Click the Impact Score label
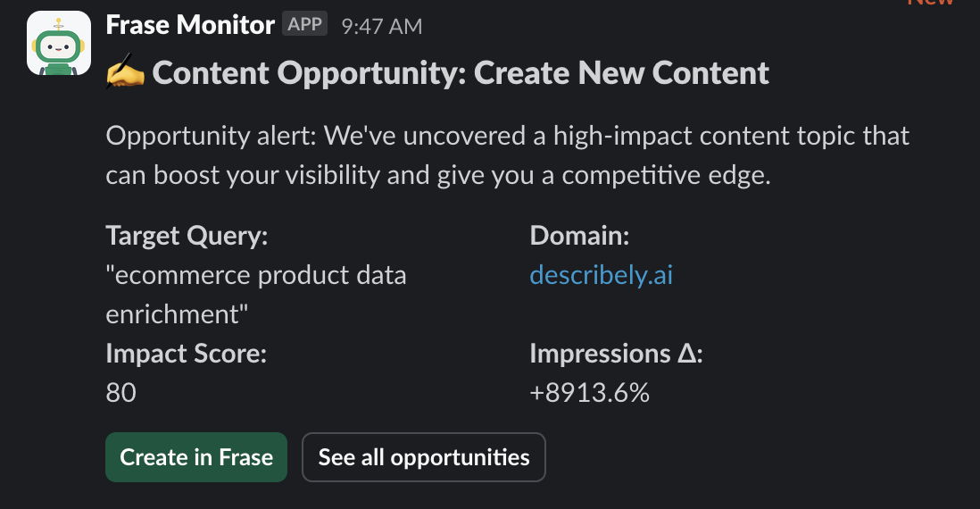 [x=187, y=353]
